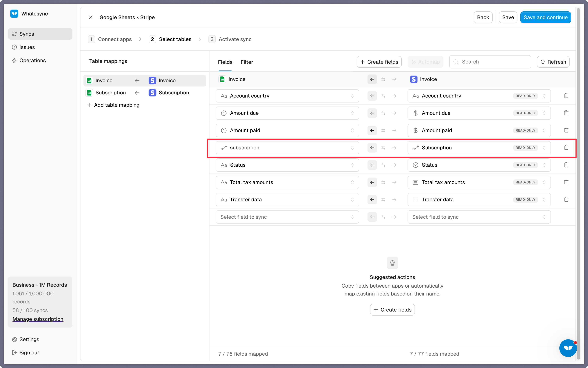
Task: Open Google Sheets Amount due field dropdown
Action: click(287, 113)
